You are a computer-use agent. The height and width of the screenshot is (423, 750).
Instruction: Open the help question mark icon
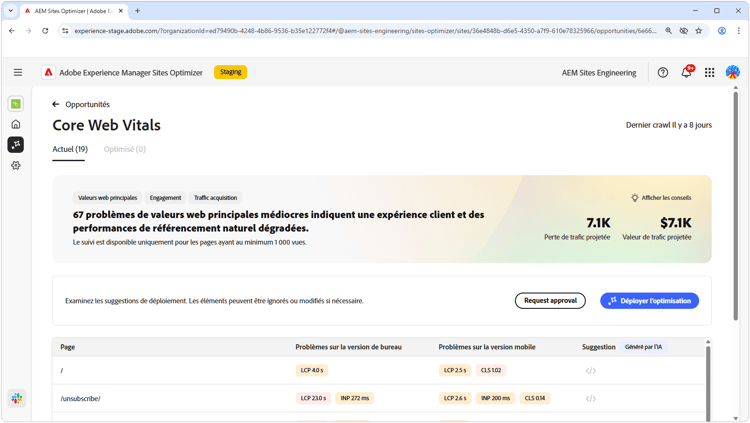tap(662, 72)
